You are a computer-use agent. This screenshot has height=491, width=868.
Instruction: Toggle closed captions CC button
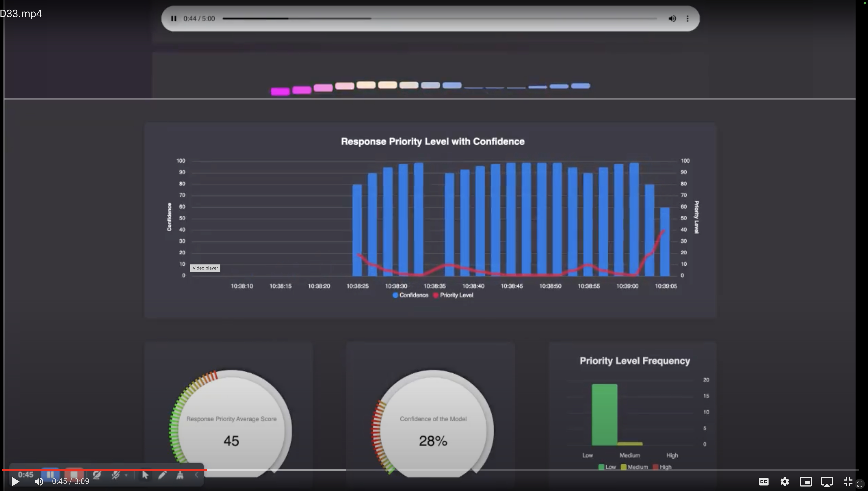pos(763,482)
